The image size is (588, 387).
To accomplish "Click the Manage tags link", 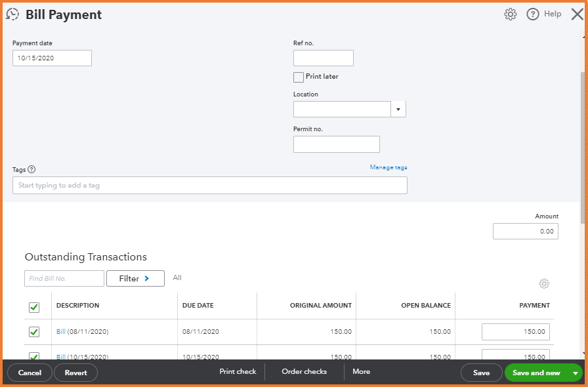I will pos(388,167).
